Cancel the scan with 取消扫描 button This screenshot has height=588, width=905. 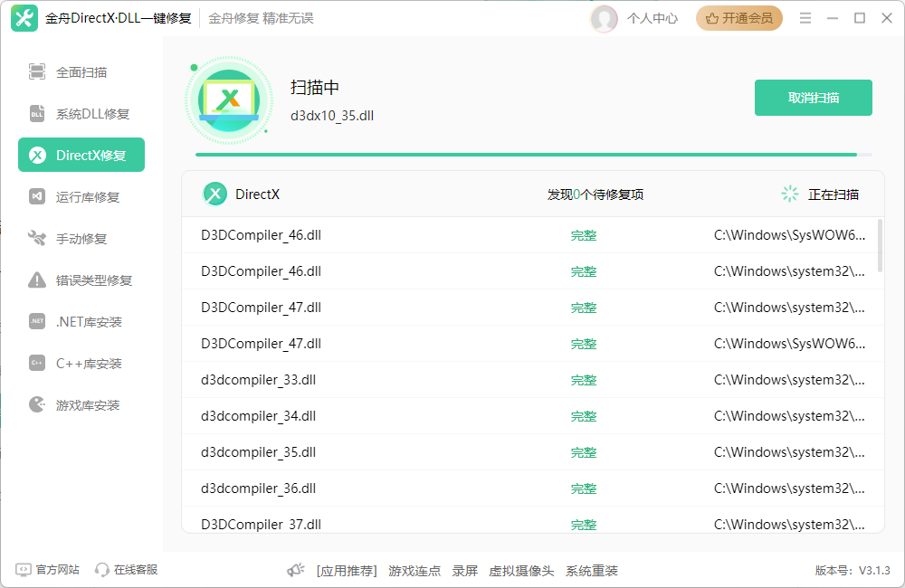tap(814, 98)
